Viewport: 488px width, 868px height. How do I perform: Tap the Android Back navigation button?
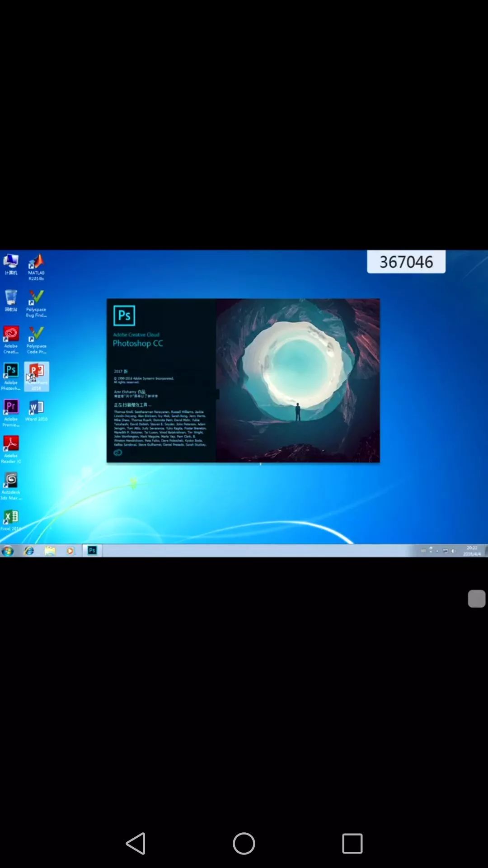136,844
